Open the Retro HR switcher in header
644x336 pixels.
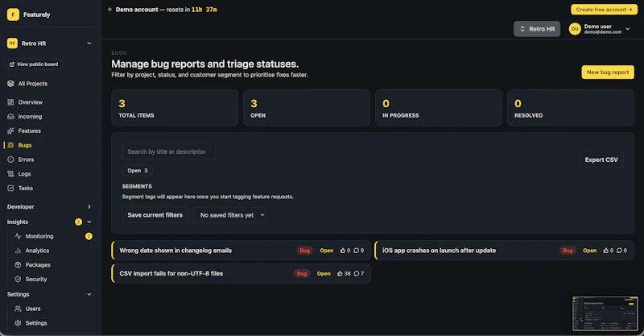pyautogui.click(x=537, y=29)
